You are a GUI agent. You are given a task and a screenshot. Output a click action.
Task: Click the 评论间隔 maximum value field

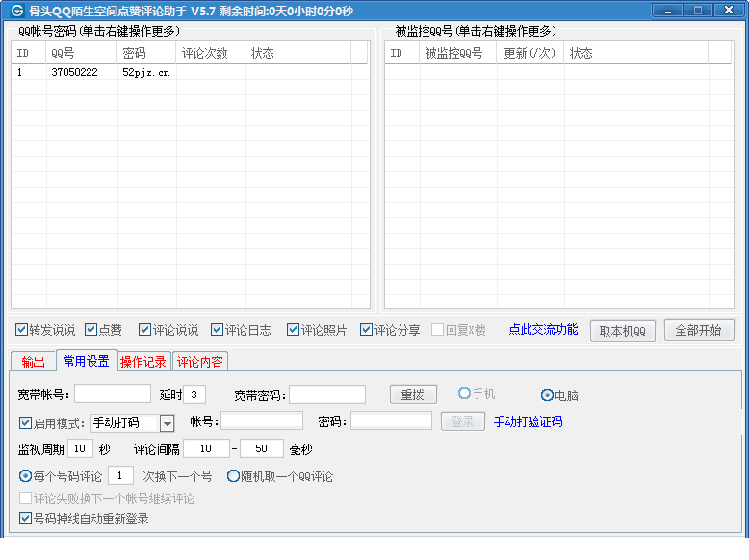[262, 448]
